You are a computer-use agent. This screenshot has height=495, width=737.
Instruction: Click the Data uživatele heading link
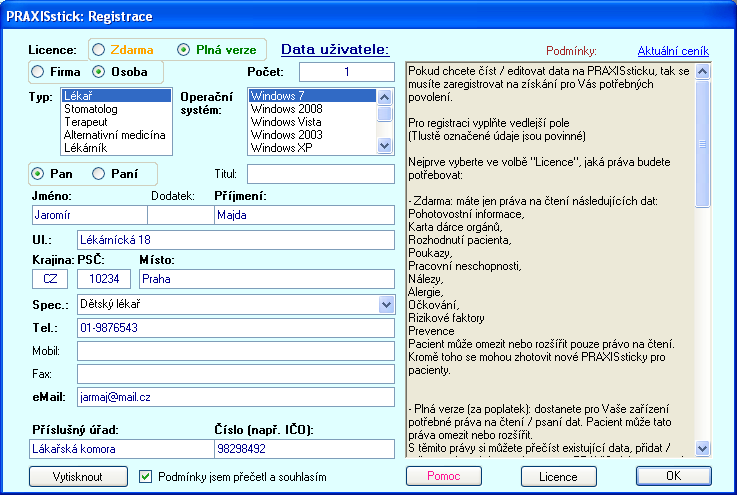tap(335, 49)
